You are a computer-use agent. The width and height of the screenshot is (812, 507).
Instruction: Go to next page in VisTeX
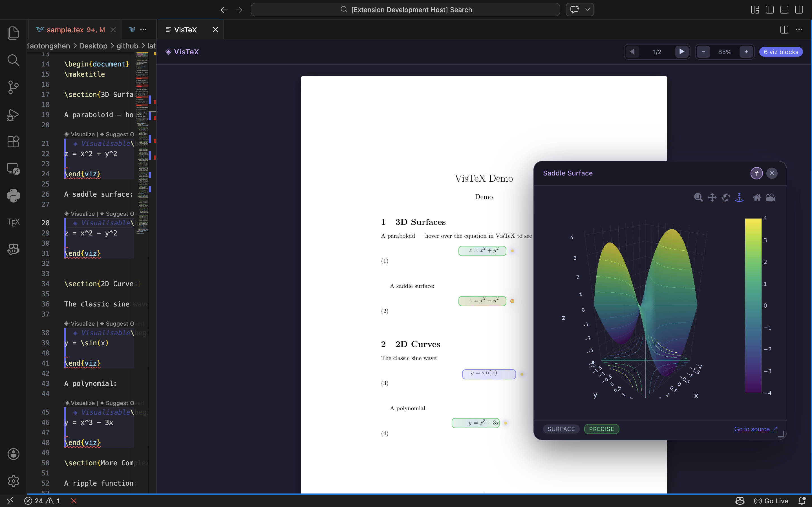pos(681,52)
